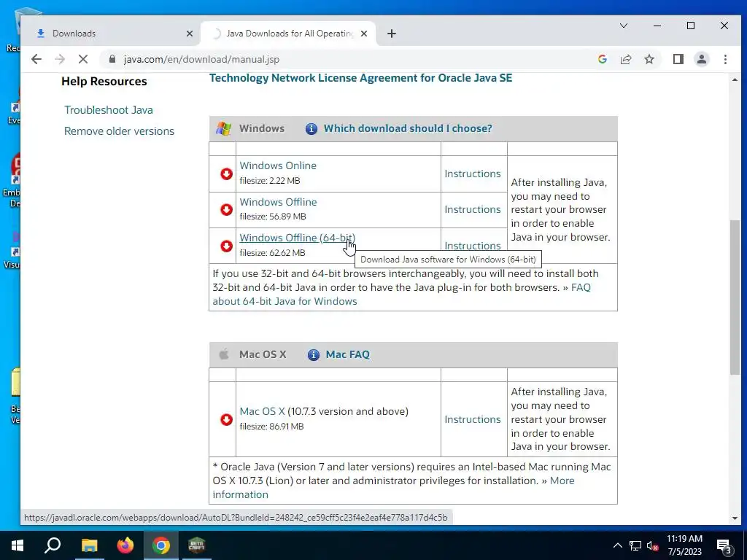Viewport: 747px width, 560px height.
Task: Click the Chrome taskbar icon
Action: point(161,545)
